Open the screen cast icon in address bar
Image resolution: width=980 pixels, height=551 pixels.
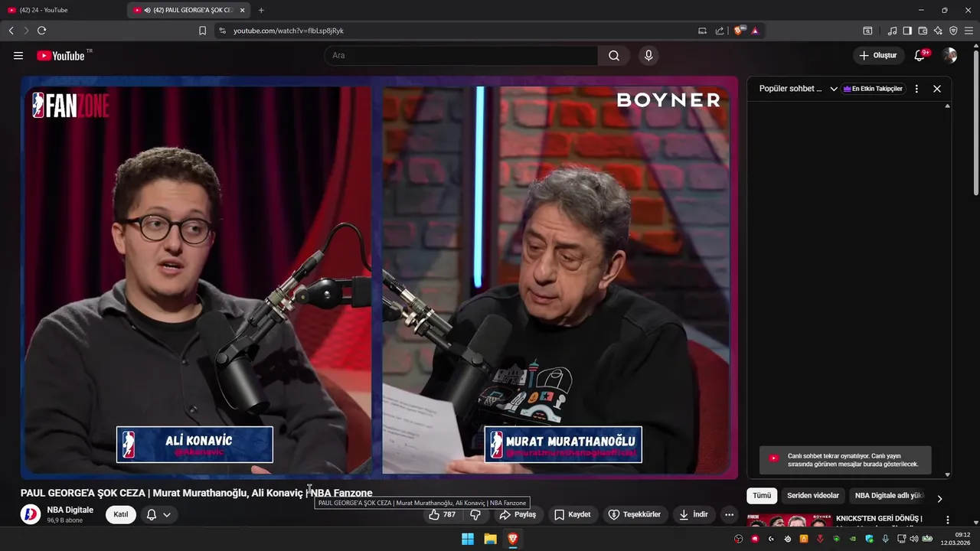click(702, 31)
